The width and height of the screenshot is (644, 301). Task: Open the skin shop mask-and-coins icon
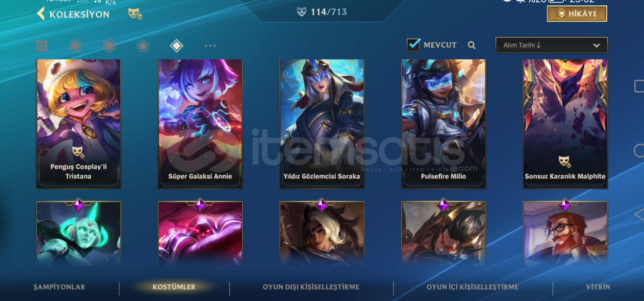(135, 14)
